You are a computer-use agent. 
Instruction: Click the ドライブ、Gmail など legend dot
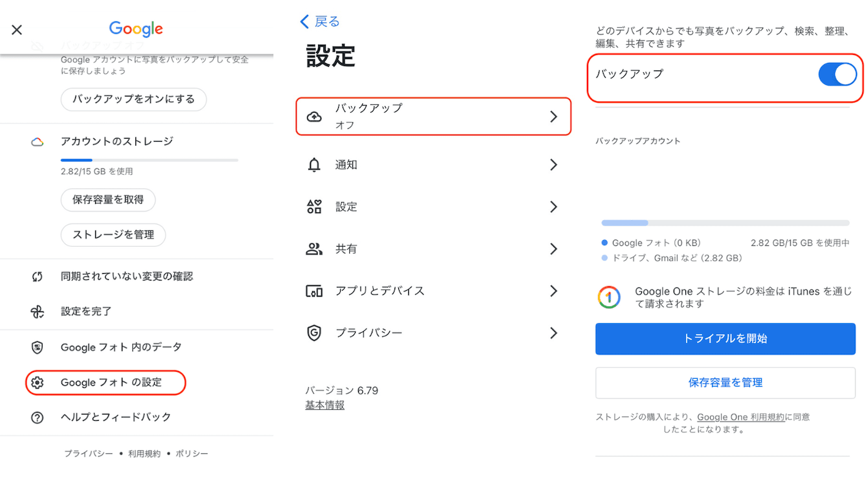pos(604,258)
